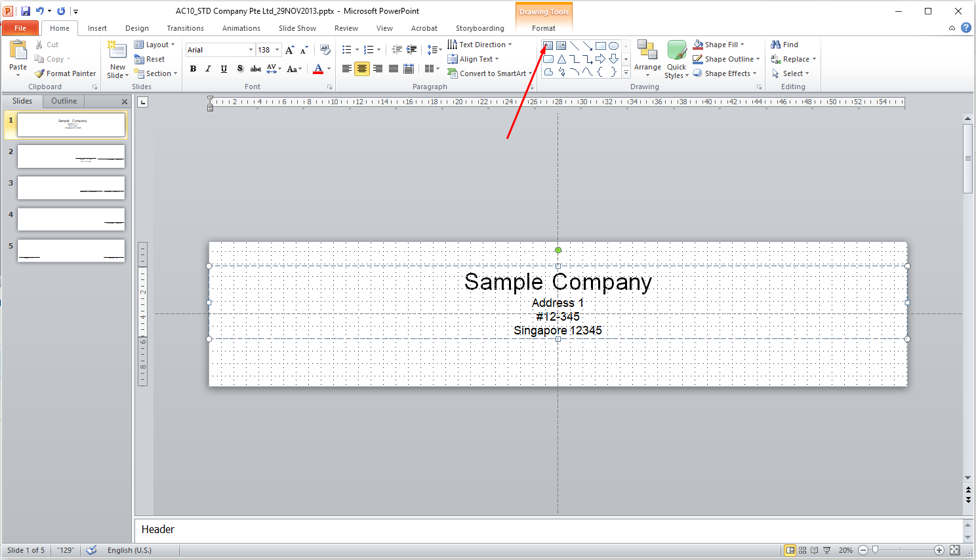The width and height of the screenshot is (976, 560).
Task: Save the presentation from Quick Access Toolbar
Action: coord(26,11)
